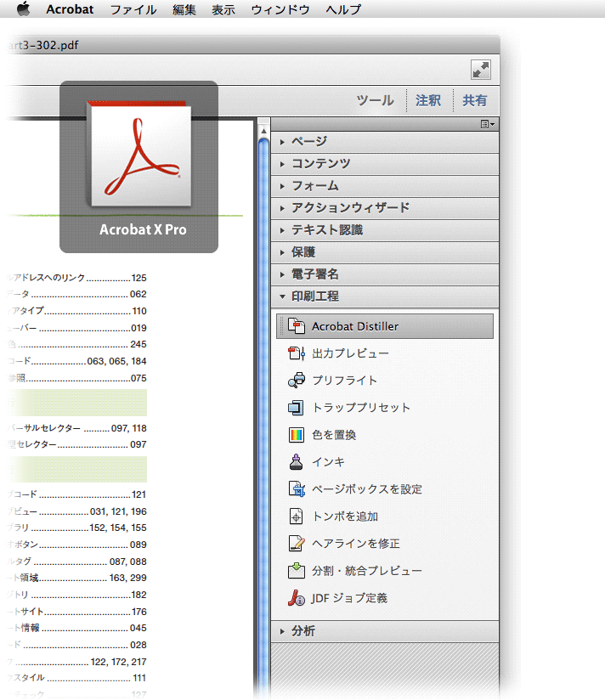Switch to the ツール pane

375,100
